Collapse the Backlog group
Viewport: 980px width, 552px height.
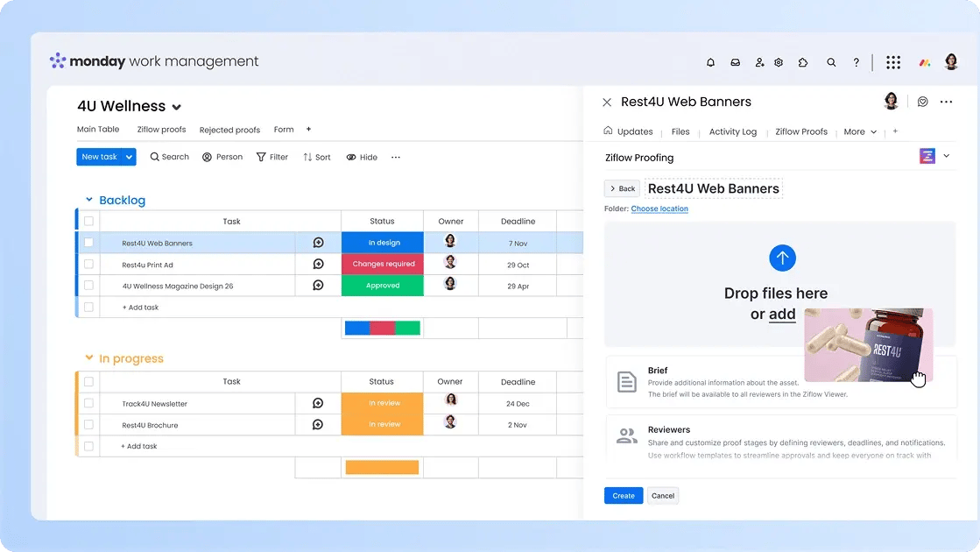[x=88, y=200]
